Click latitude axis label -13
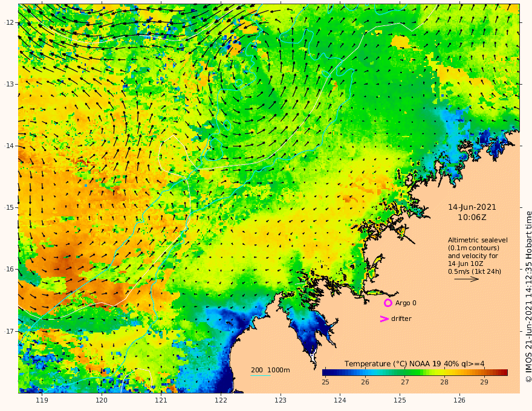 coord(9,84)
